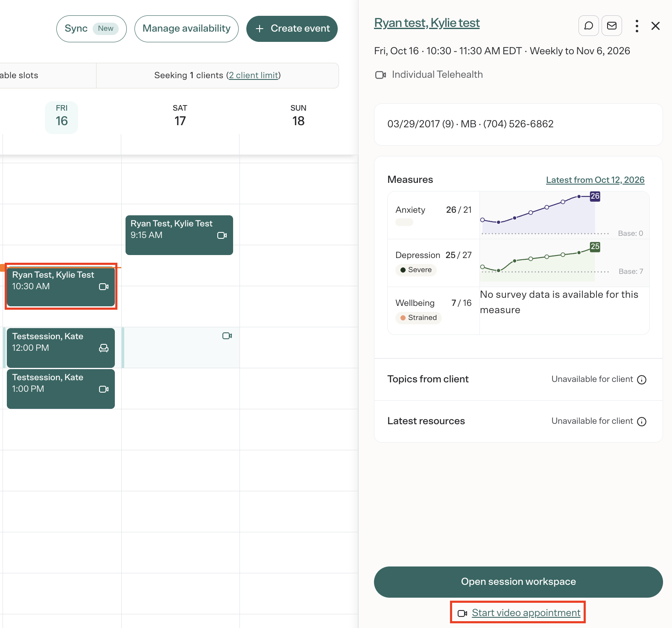Click the New badge on Sync
The image size is (672, 628).
(x=105, y=29)
